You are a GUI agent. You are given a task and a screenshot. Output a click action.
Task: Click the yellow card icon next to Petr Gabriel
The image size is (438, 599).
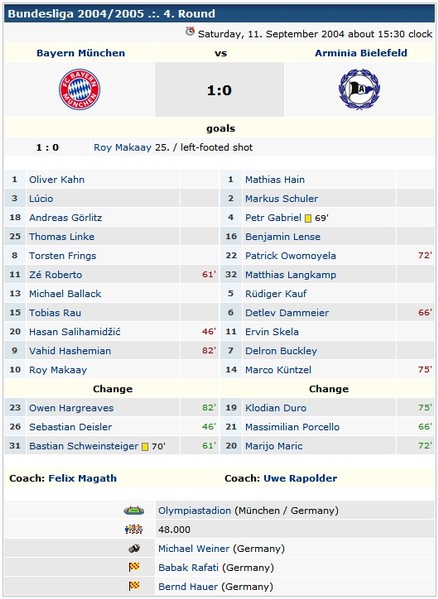click(308, 218)
